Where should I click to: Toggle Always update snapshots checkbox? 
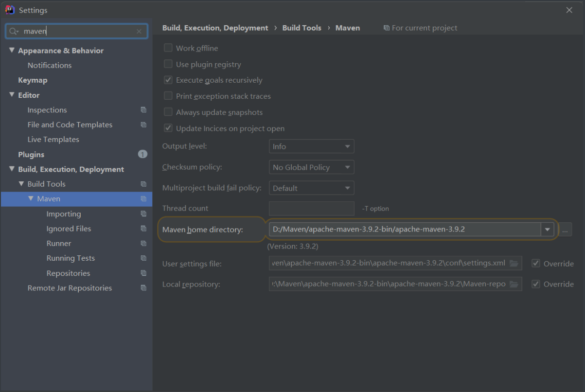(168, 112)
